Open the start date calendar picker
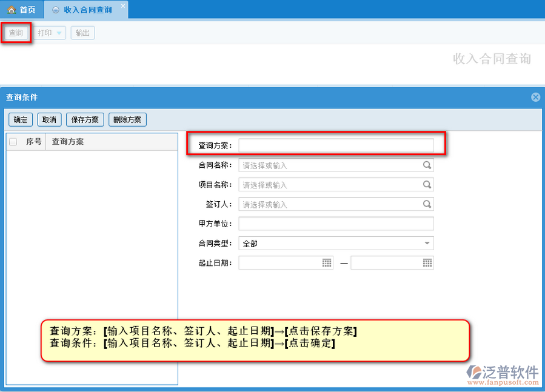 tap(327, 263)
